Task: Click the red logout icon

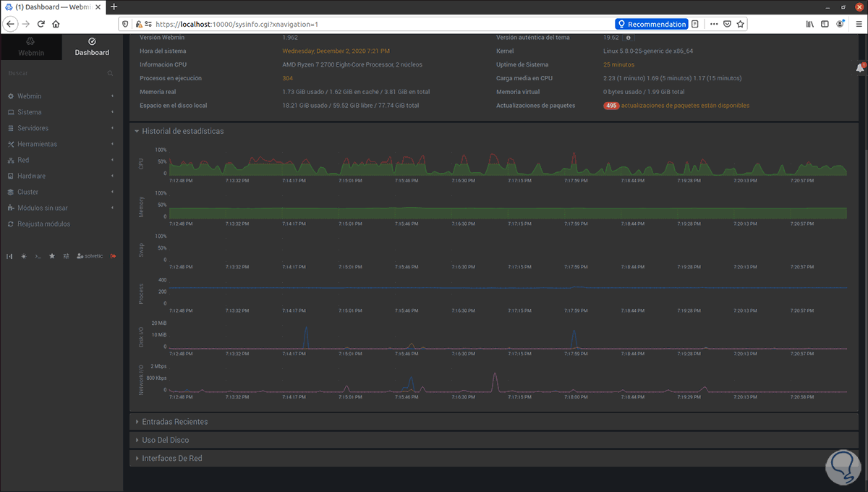Action: click(x=113, y=256)
